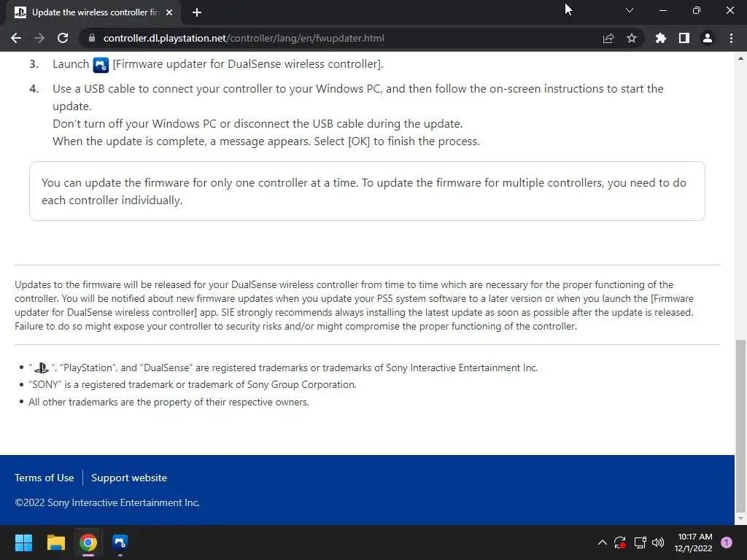Click the browser forward arrow
The width and height of the screenshot is (747, 560).
[x=39, y=38]
